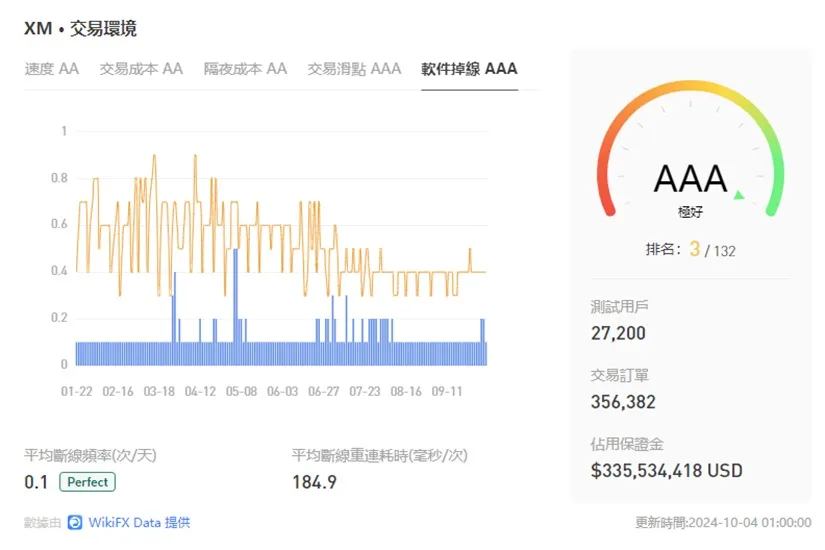Click the 184.9 reconnect time value
Viewport: 825px width, 550px height.
314,482
